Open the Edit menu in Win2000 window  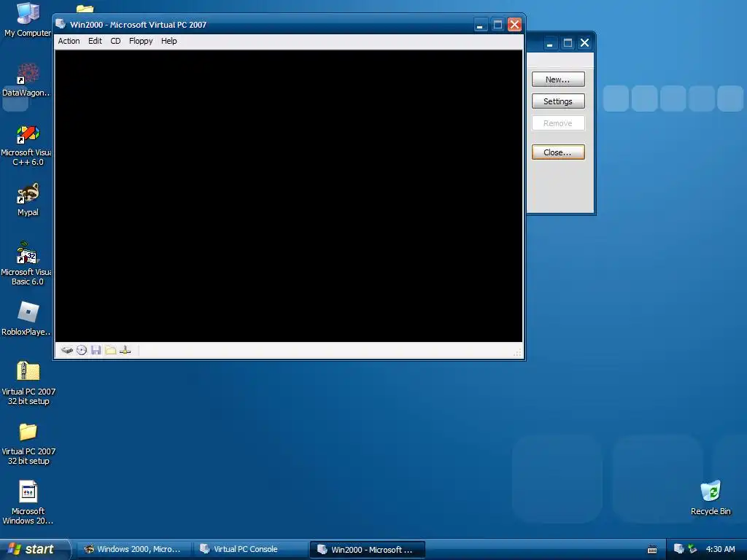[x=95, y=41]
